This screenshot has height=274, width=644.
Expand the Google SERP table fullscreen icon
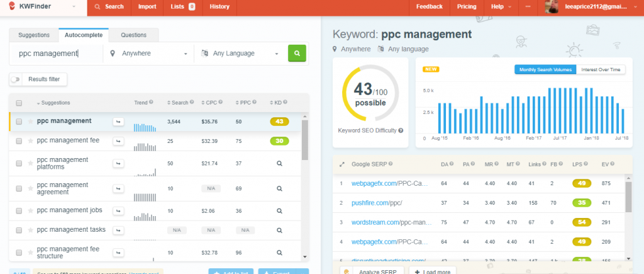(x=341, y=164)
